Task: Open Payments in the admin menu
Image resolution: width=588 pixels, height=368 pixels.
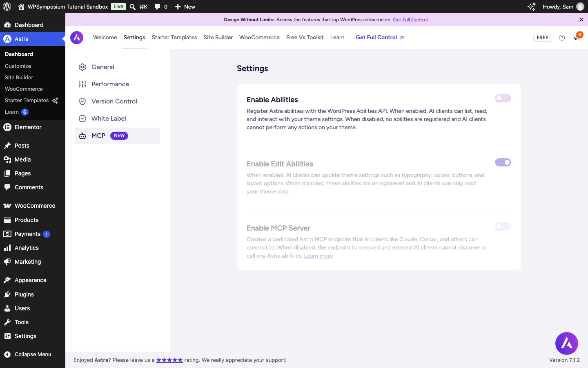Action: point(33,234)
